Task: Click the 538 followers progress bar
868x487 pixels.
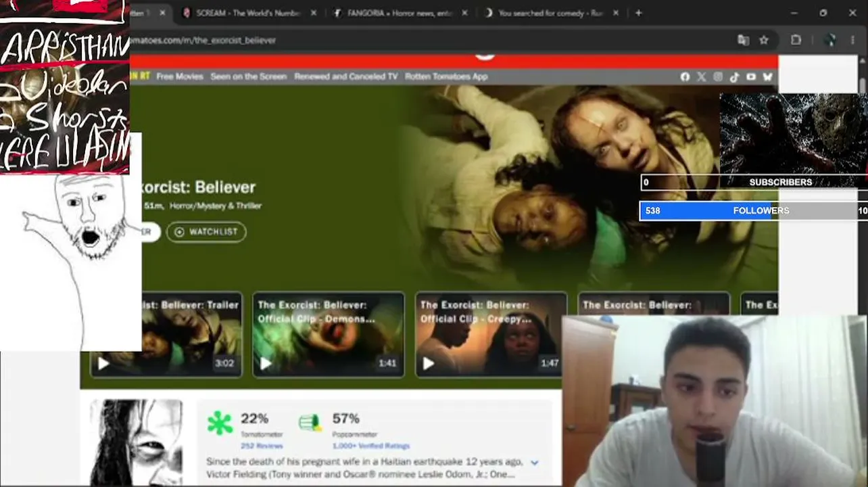Action: 754,211
